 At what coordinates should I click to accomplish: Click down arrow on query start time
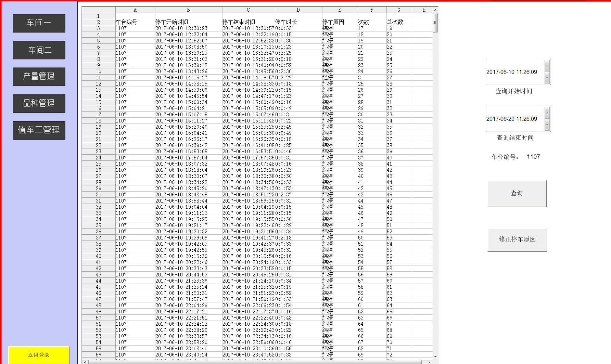pyautogui.click(x=547, y=78)
